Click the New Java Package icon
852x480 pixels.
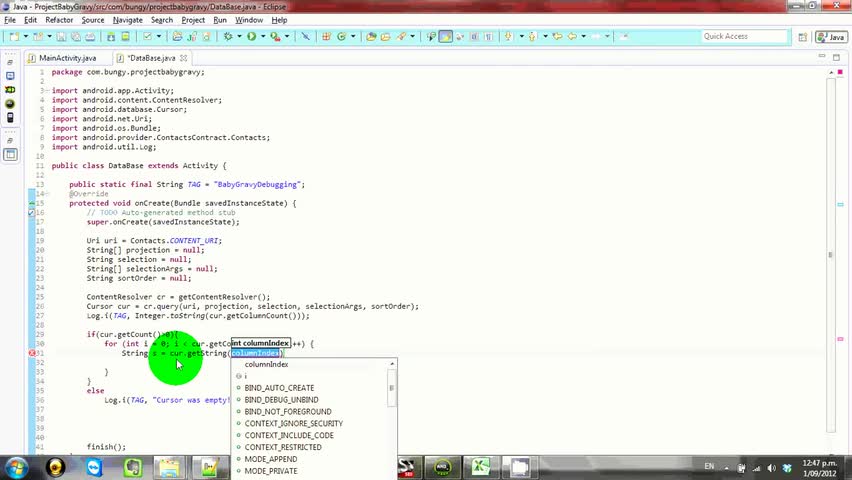pos(326,36)
